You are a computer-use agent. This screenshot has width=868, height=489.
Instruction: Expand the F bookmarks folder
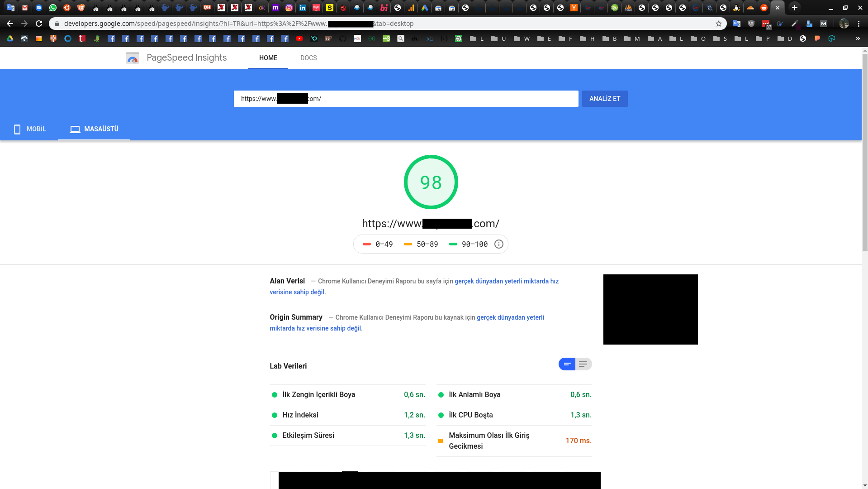(x=565, y=39)
